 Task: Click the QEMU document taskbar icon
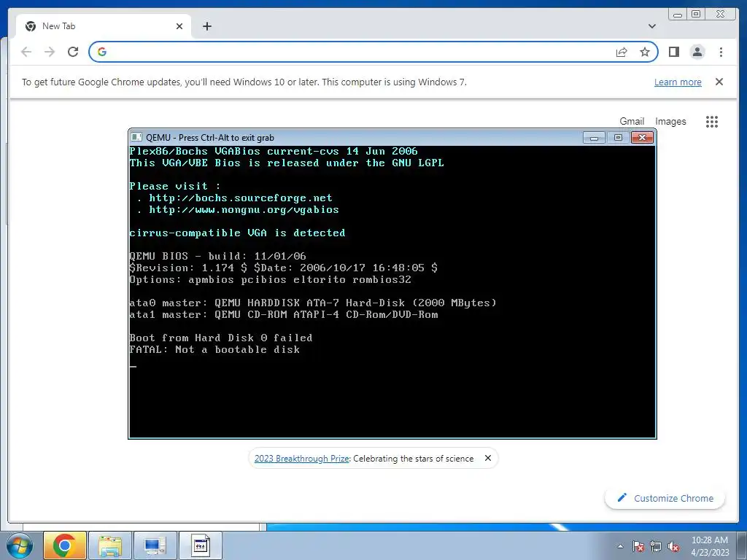point(201,545)
